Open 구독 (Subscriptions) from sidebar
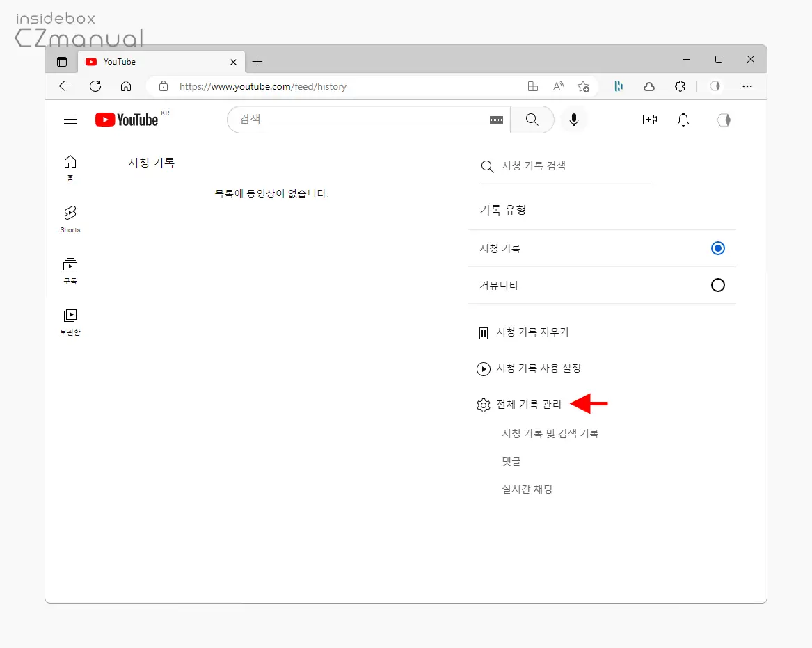 (x=70, y=270)
